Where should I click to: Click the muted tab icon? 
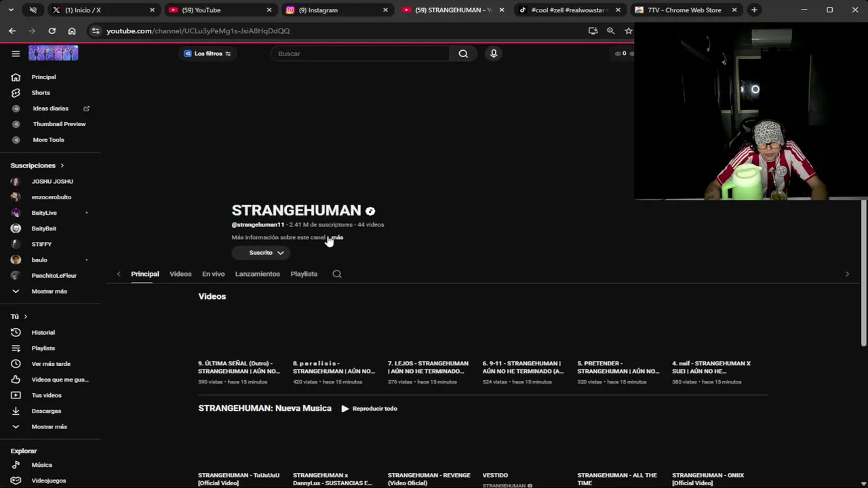click(33, 10)
